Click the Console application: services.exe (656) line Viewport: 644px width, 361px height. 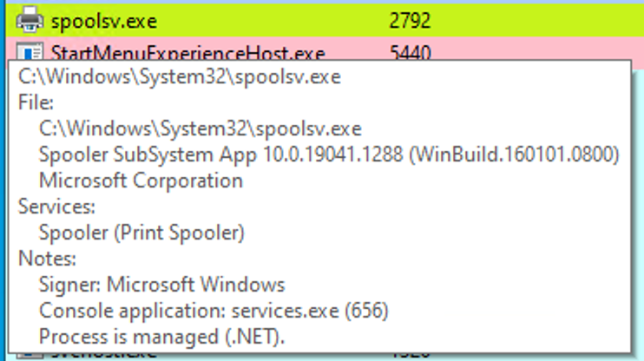tap(214, 310)
